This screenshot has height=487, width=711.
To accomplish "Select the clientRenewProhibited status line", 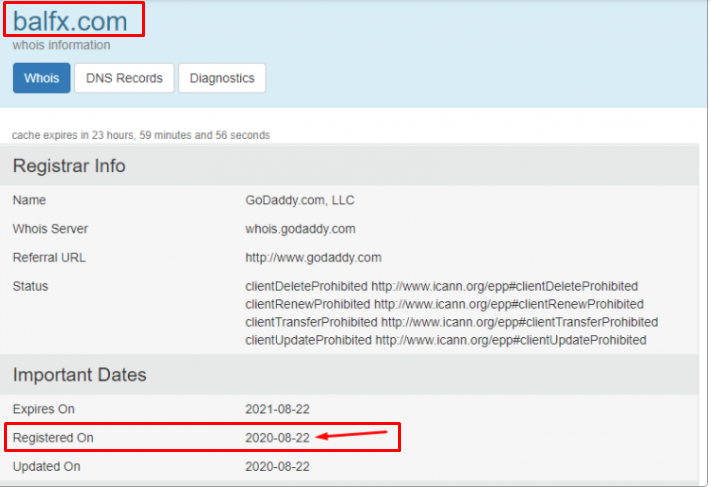I will coord(444,304).
